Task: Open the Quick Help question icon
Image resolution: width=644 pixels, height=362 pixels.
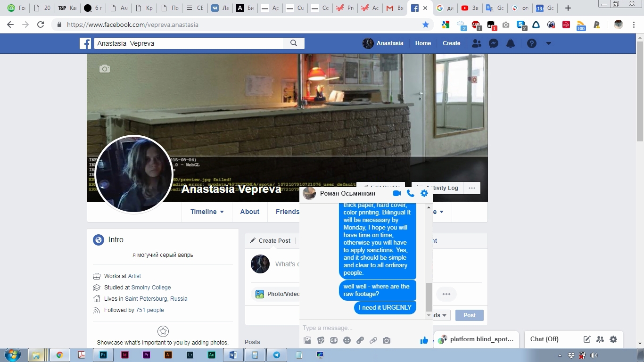Action: pyautogui.click(x=532, y=43)
